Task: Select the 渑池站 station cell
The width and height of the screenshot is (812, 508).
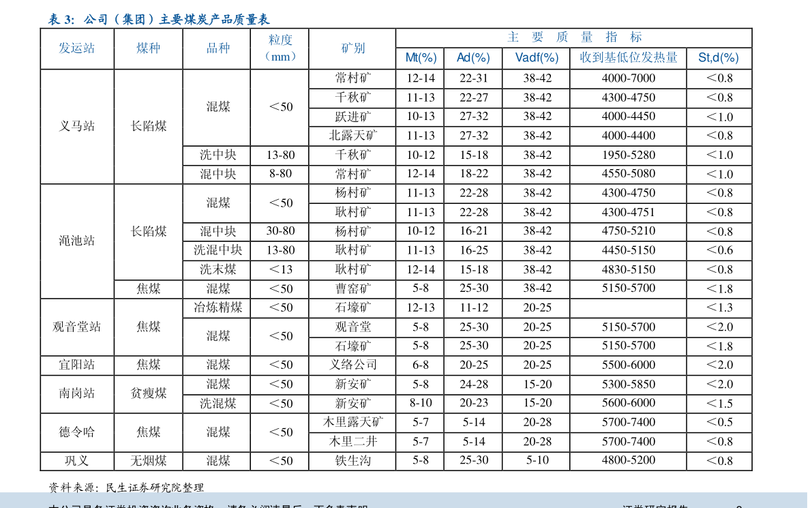Action: point(76,241)
